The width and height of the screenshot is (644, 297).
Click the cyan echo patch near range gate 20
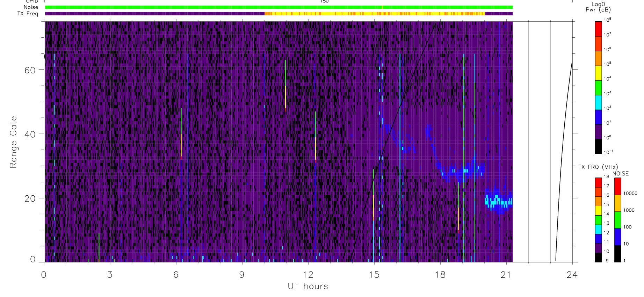pos(499,202)
